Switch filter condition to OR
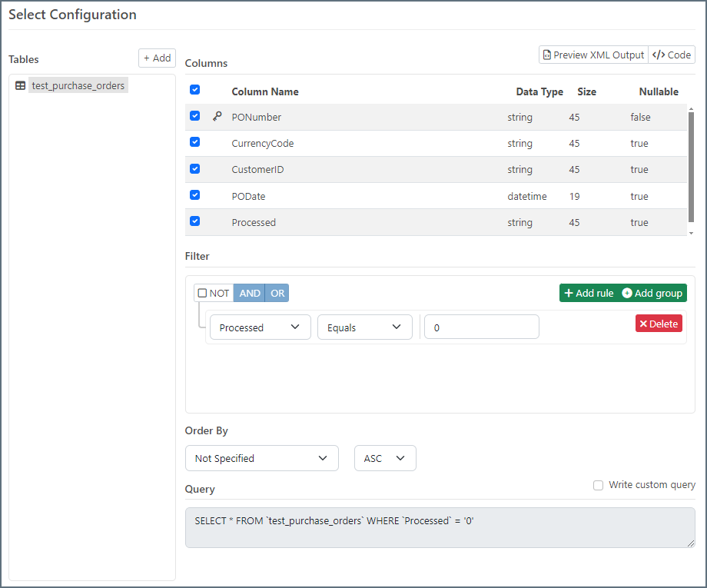 tap(277, 293)
